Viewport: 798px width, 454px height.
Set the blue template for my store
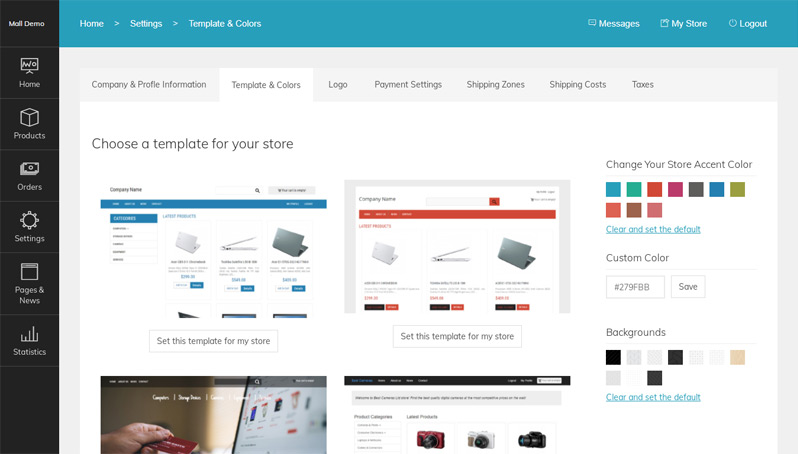pos(213,341)
